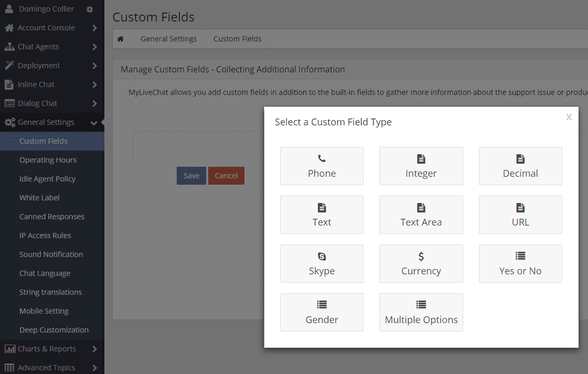The height and width of the screenshot is (374, 588).
Task: Open the settings gear next to Domingo Collier
Action: coord(88,8)
